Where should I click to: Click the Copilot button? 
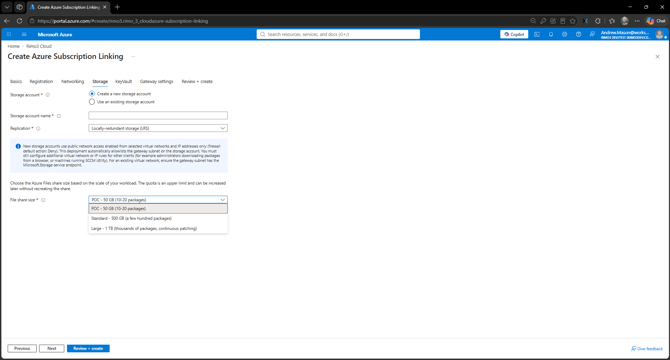point(514,34)
